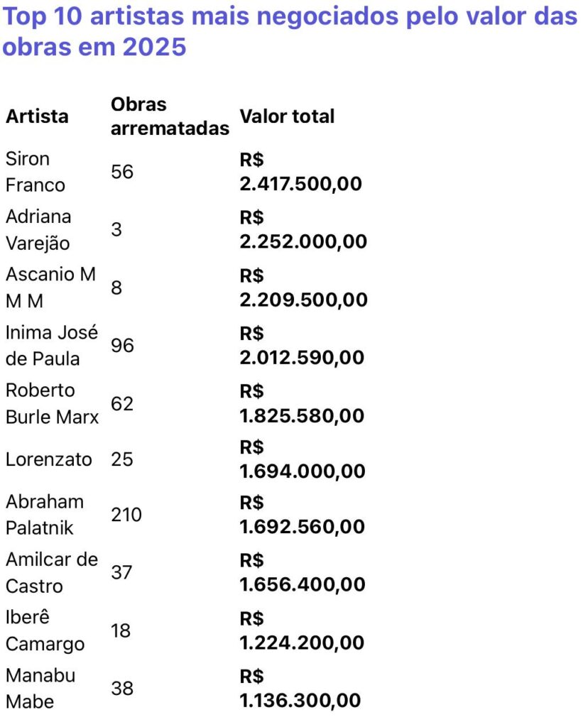Select the Iberê Camargo artist cell
The height and width of the screenshot is (727, 588).
coord(45,630)
